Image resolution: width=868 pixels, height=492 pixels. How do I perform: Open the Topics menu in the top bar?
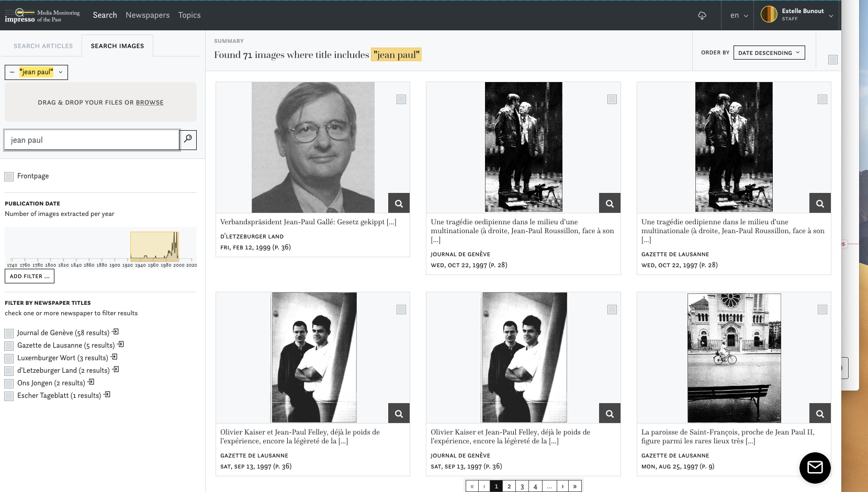pyautogui.click(x=189, y=15)
